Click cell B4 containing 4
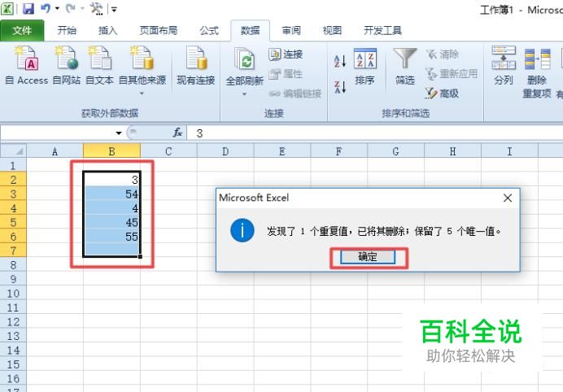This screenshot has height=392, width=563. (x=111, y=208)
